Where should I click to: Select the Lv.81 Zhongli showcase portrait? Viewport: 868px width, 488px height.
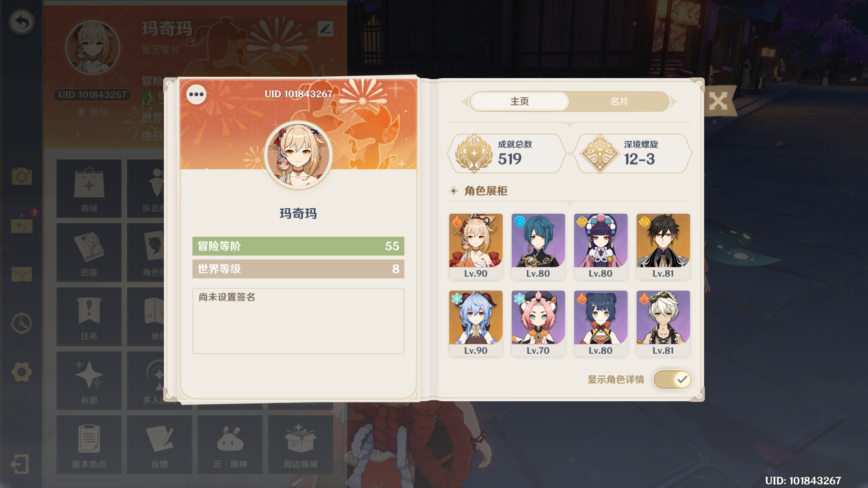(663, 247)
